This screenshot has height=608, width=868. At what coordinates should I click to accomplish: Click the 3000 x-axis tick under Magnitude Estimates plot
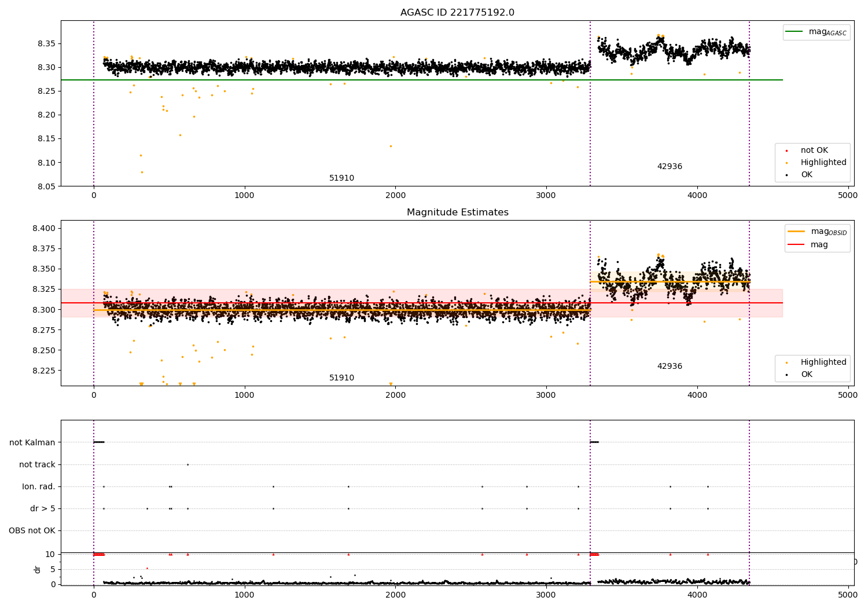[x=546, y=395]
